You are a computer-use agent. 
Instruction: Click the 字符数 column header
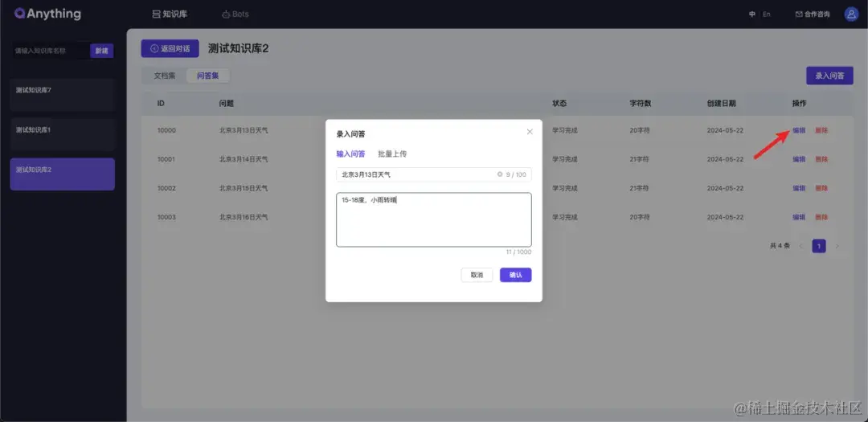pos(641,104)
